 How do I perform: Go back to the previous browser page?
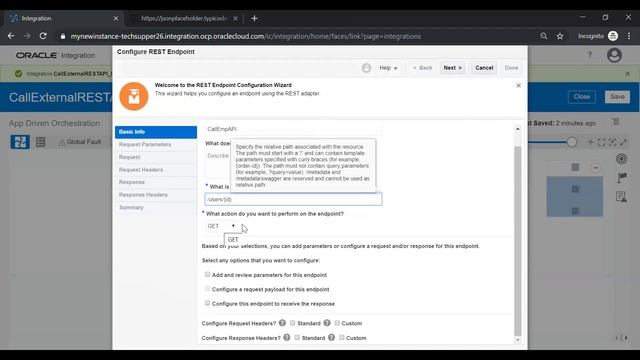(11, 36)
